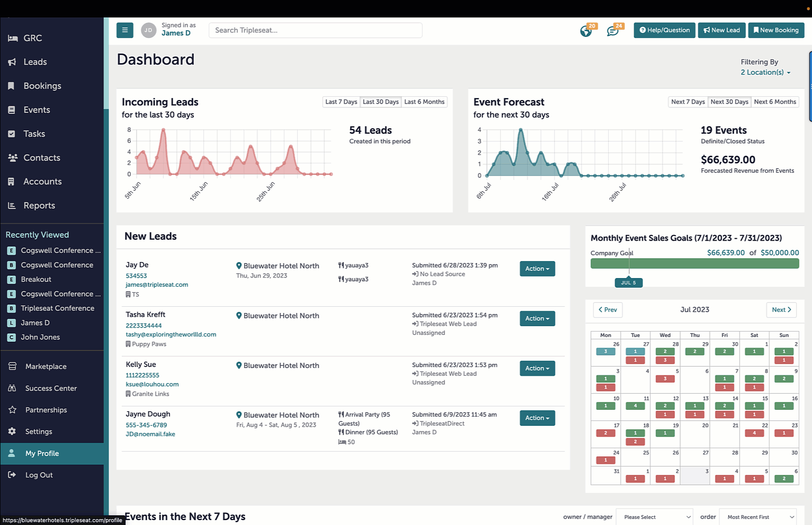This screenshot has height=525, width=812.
Task: Expand the 2 Location(s) filter dropdown
Action: (765, 72)
